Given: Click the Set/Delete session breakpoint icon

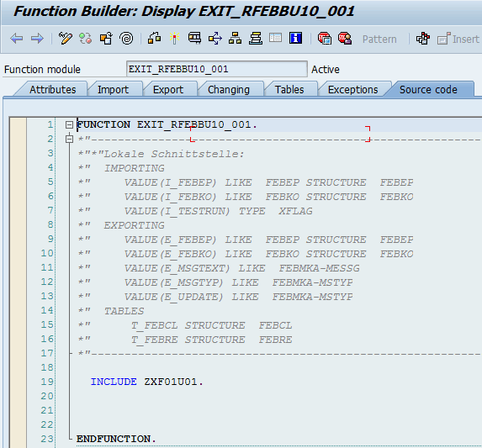Looking at the screenshot, I should pos(325,39).
